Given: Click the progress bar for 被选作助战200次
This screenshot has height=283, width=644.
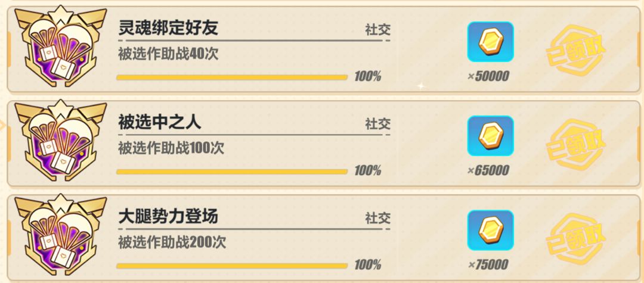Looking at the screenshot, I should [x=232, y=266].
